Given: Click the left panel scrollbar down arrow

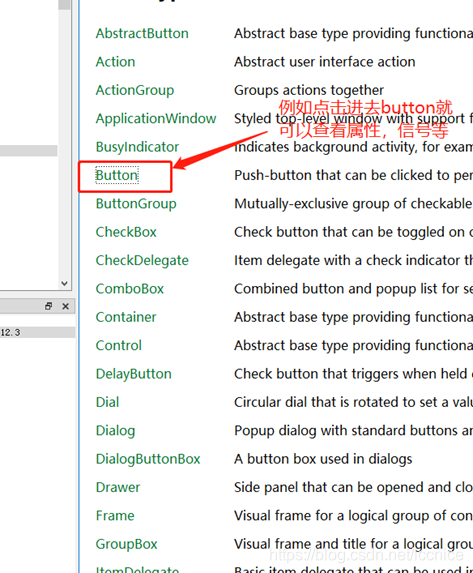Looking at the screenshot, I should click(x=64, y=284).
